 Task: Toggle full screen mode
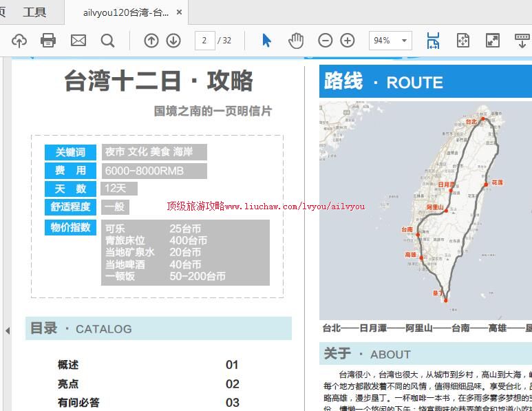click(x=493, y=41)
